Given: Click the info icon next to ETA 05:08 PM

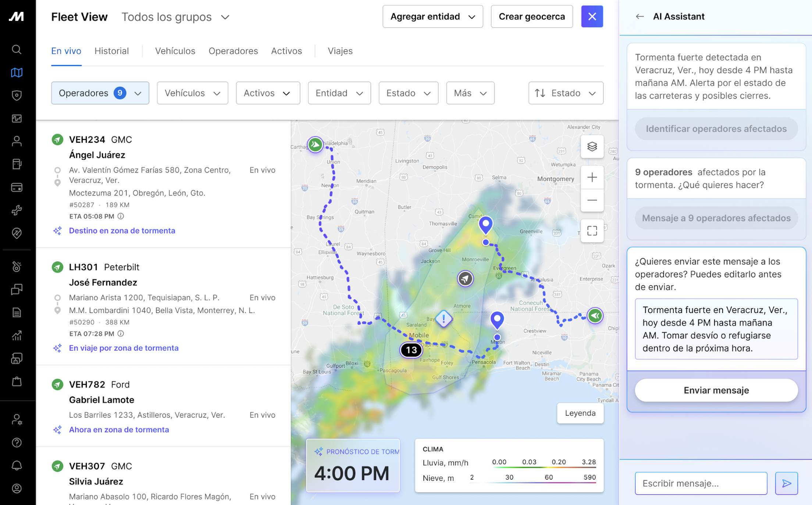Looking at the screenshot, I should click(121, 216).
